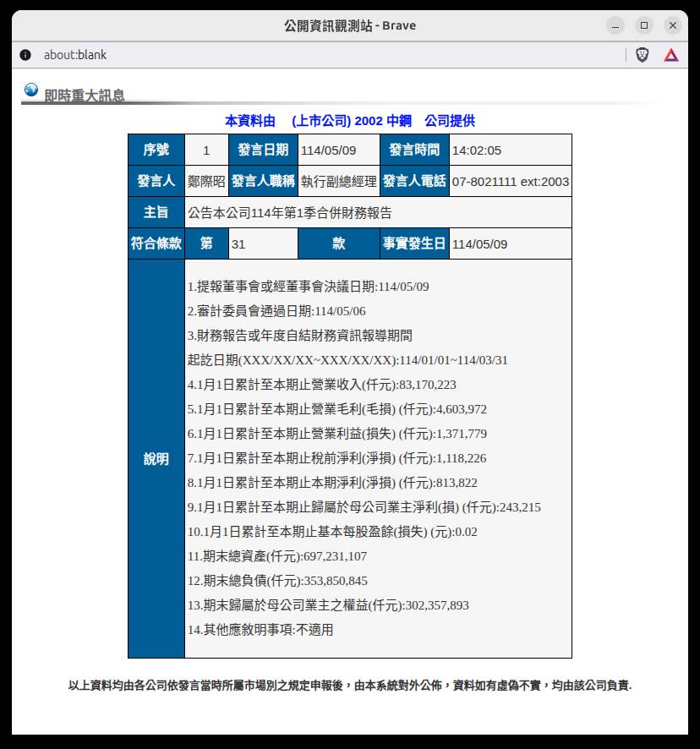The image size is (700, 749).
Task: Click the 本資料由 (上市公司) 2002 中鋼 公司提供 line
Action: [x=350, y=121]
